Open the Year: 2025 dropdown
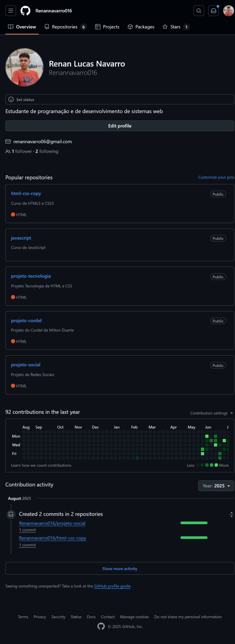This screenshot has height=644, width=235. point(216,486)
